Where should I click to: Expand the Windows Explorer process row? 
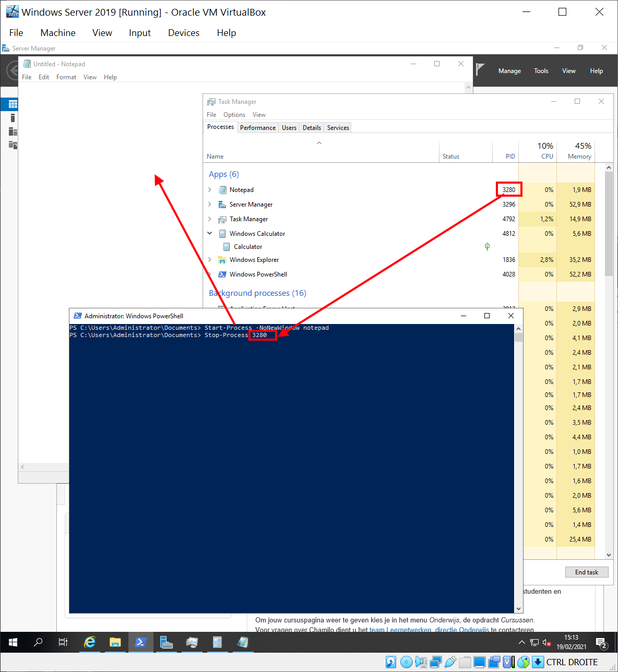pos(210,260)
